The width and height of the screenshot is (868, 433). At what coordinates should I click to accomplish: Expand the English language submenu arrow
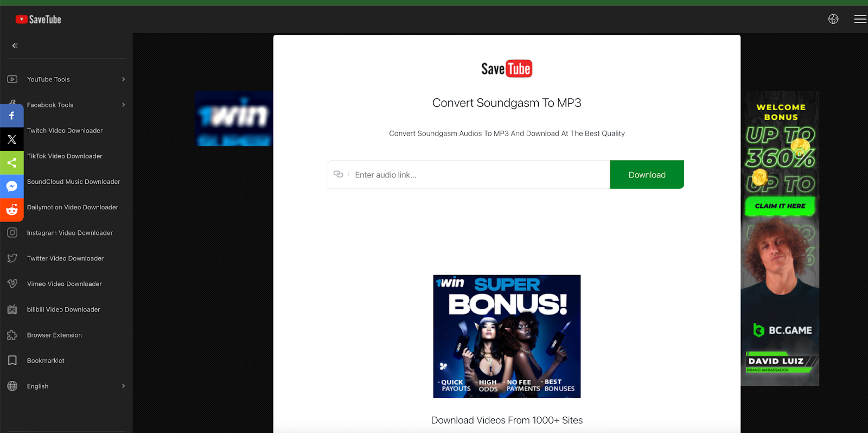(124, 386)
